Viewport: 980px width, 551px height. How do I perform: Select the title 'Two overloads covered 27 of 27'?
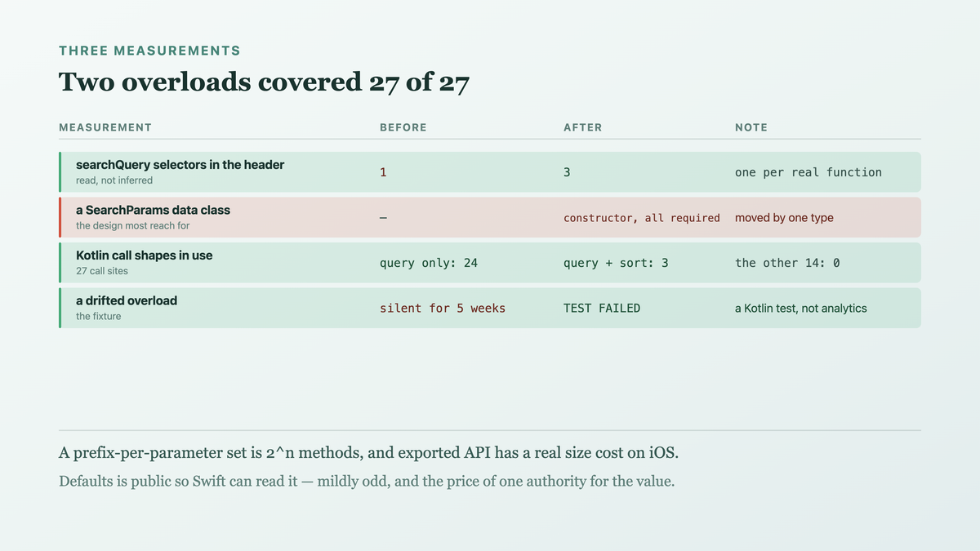[264, 82]
